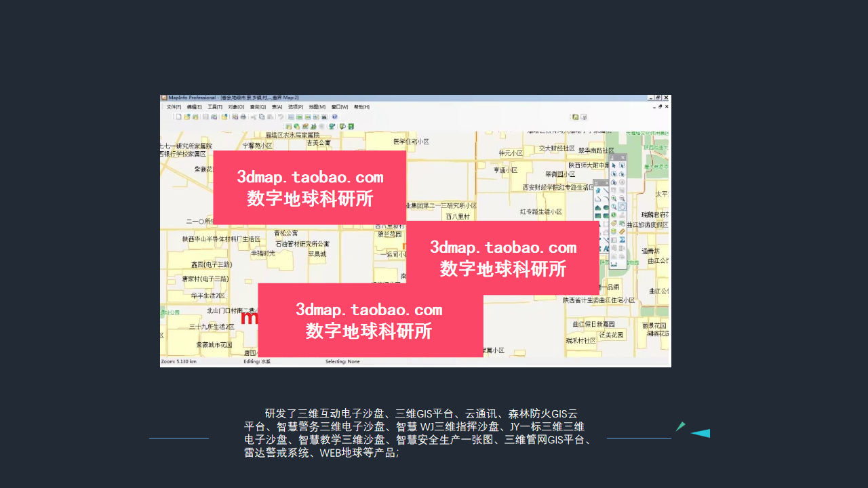Image resolution: width=868 pixels, height=488 pixels.
Task: Select the Info tool
Action: click(x=614, y=215)
